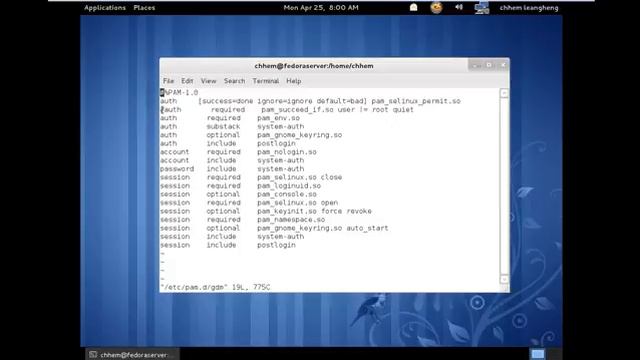Open the Places menu in top panel
The height and width of the screenshot is (360, 640).
click(x=144, y=7)
